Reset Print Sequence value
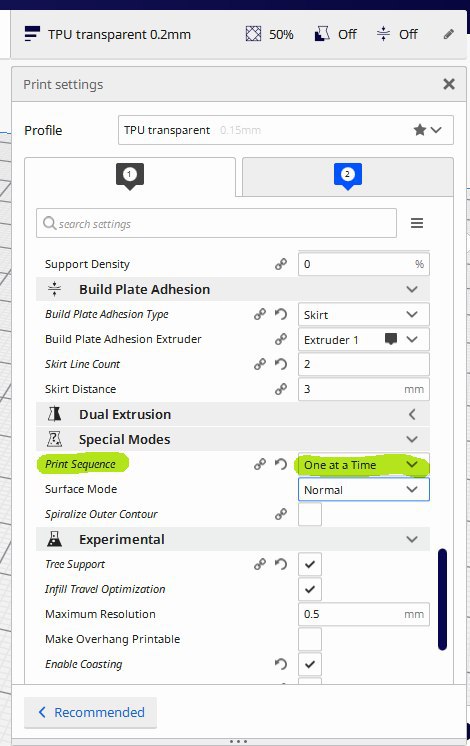Image resolution: width=470 pixels, height=746 pixels. pos(281,464)
